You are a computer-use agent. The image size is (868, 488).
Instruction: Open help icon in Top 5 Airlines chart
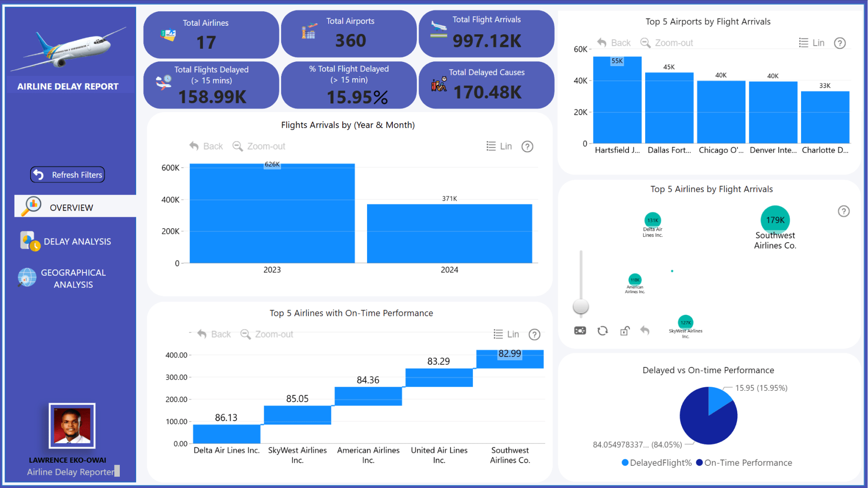click(x=844, y=211)
